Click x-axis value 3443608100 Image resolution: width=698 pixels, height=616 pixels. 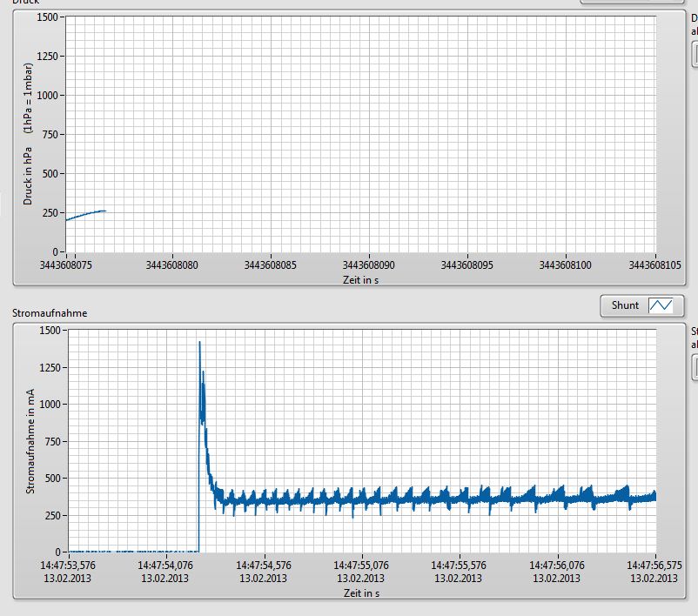566,264
